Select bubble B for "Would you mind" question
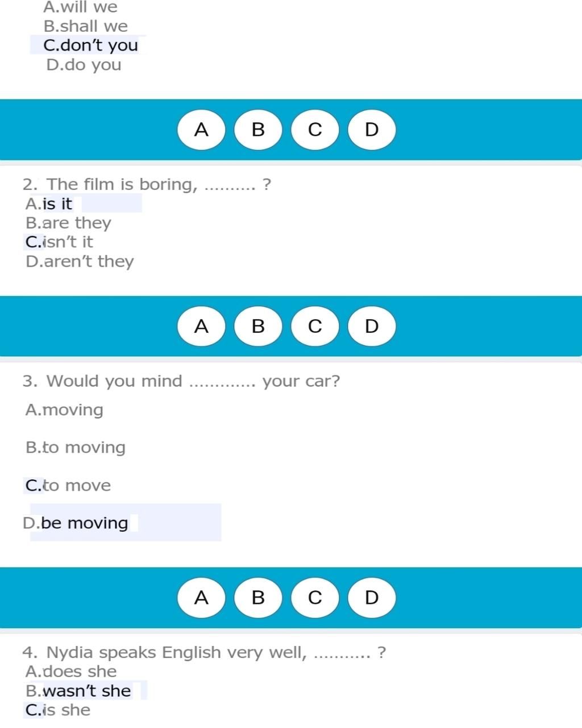This screenshot has height=728, width=582. tap(258, 598)
